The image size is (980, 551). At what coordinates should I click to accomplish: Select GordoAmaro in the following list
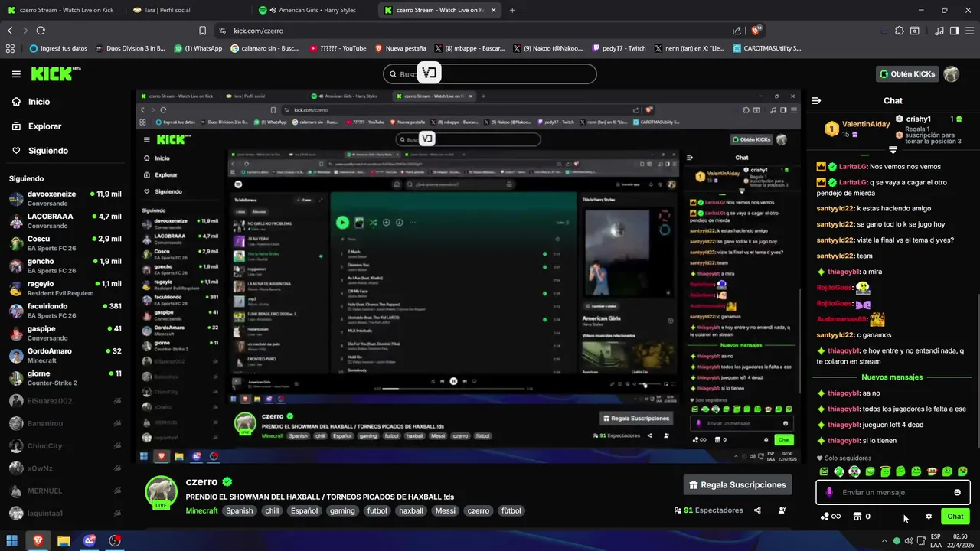click(65, 356)
